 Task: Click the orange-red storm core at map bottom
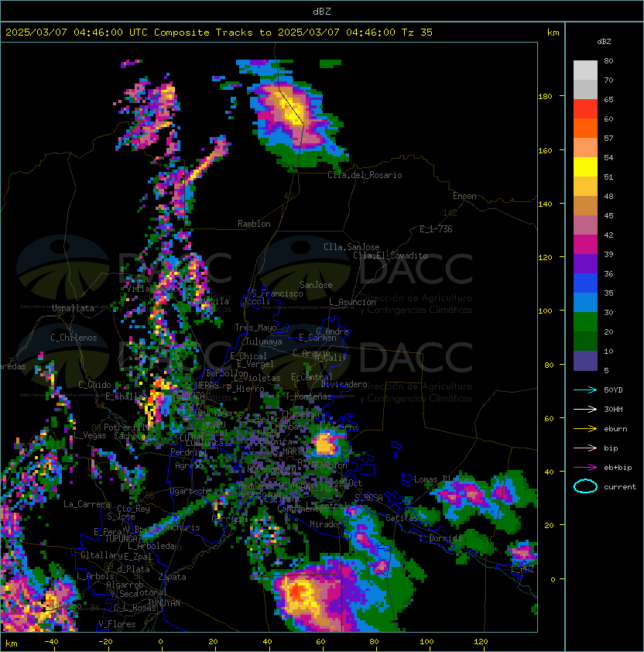tap(298, 591)
